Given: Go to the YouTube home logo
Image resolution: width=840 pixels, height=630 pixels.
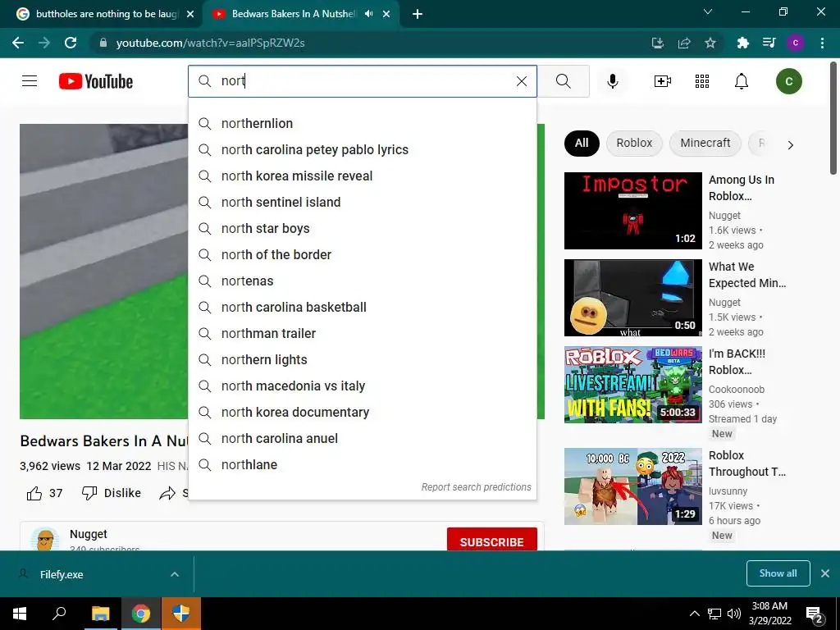Looking at the screenshot, I should point(96,81).
